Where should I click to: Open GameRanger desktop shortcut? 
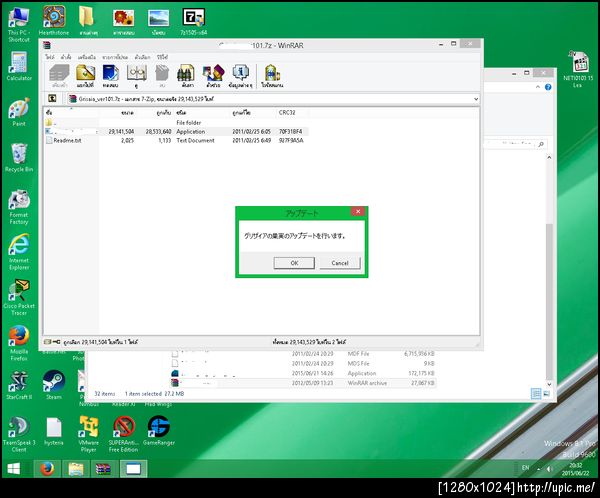pos(158,431)
